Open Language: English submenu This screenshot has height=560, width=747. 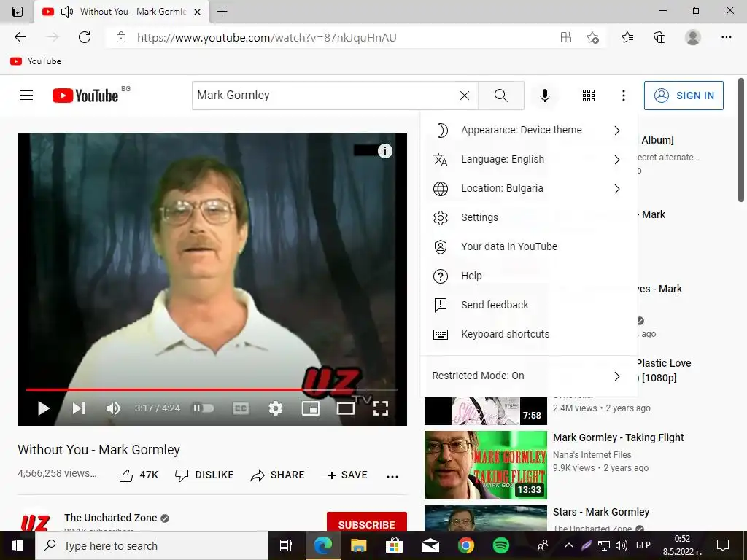point(529,159)
